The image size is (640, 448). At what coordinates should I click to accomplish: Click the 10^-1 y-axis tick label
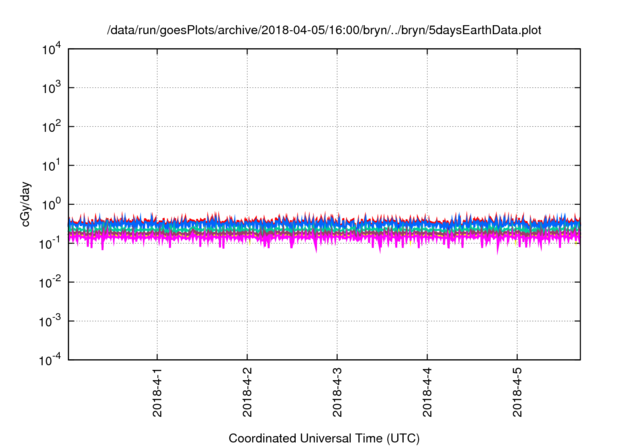tap(50, 243)
